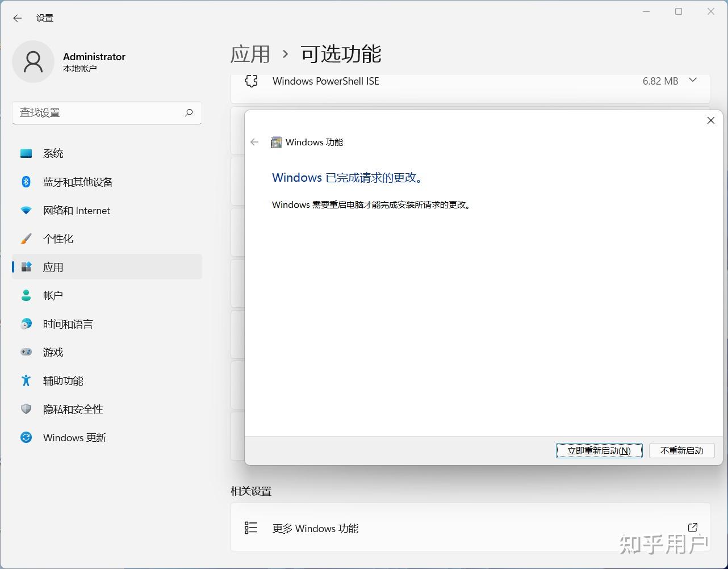Click the 应用 apps icon
The width and height of the screenshot is (728, 569).
coord(26,267)
